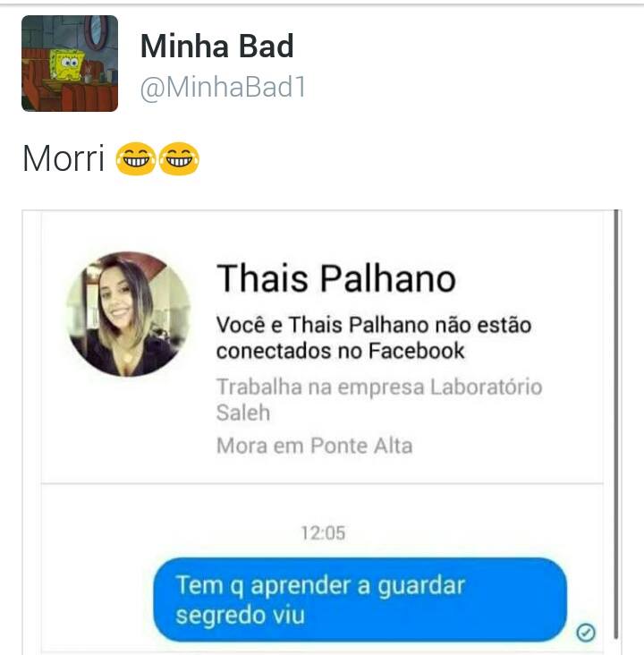644x655 pixels.
Task: Click the 12:05 message timestamp
Action: pyautogui.click(x=323, y=533)
